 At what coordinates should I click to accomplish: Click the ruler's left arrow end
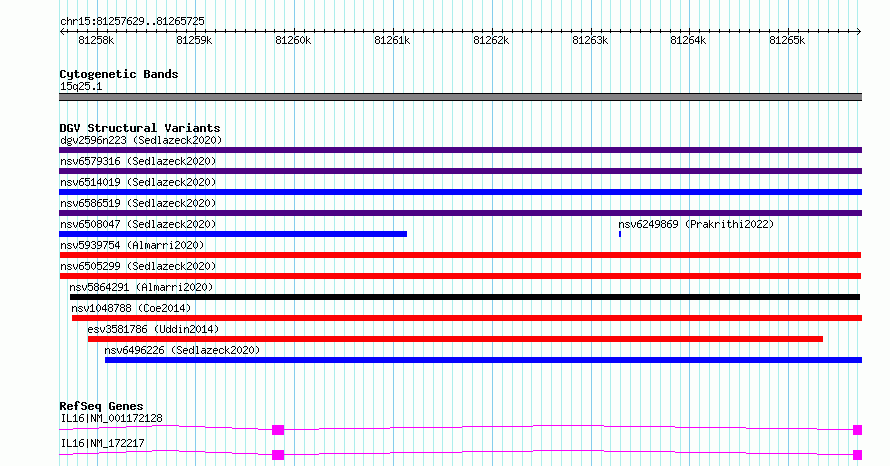pyautogui.click(x=62, y=32)
